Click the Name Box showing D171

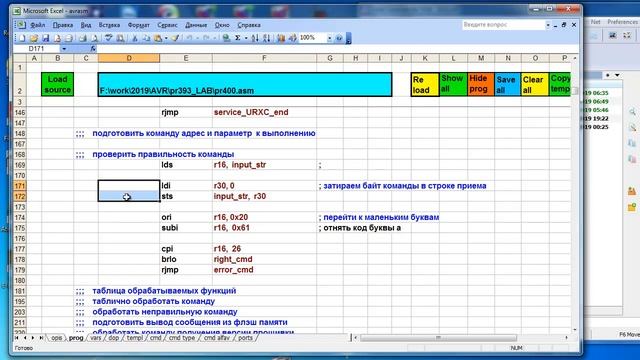[x=38, y=49]
